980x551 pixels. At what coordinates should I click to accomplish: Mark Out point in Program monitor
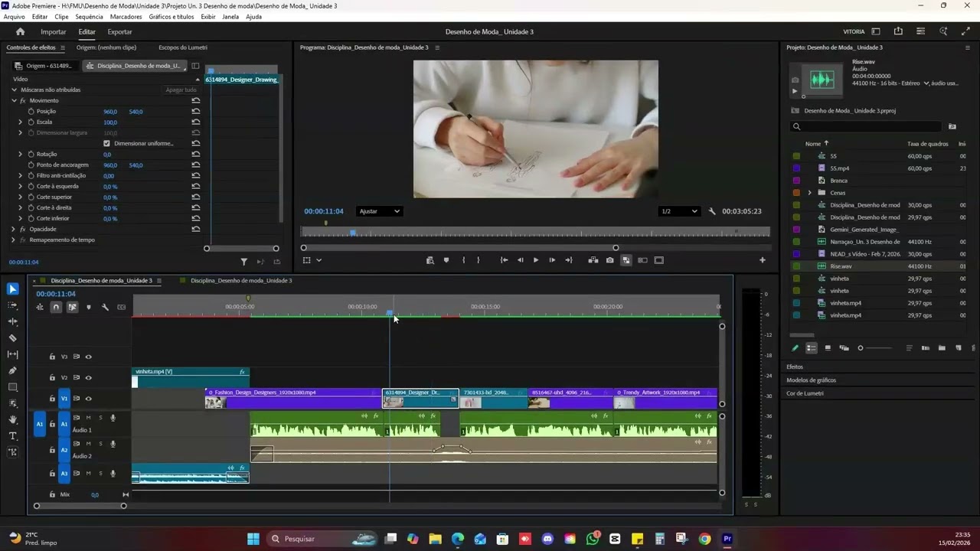click(478, 260)
